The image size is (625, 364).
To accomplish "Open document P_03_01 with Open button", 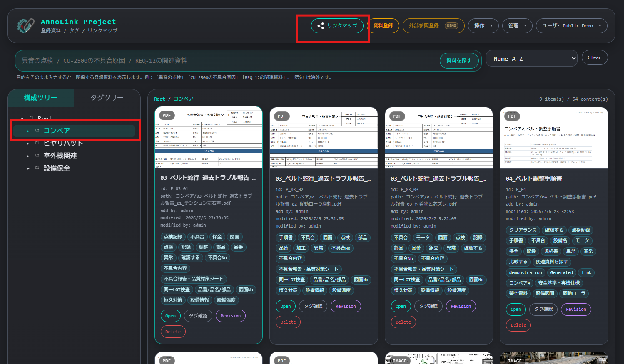I will [x=171, y=316].
